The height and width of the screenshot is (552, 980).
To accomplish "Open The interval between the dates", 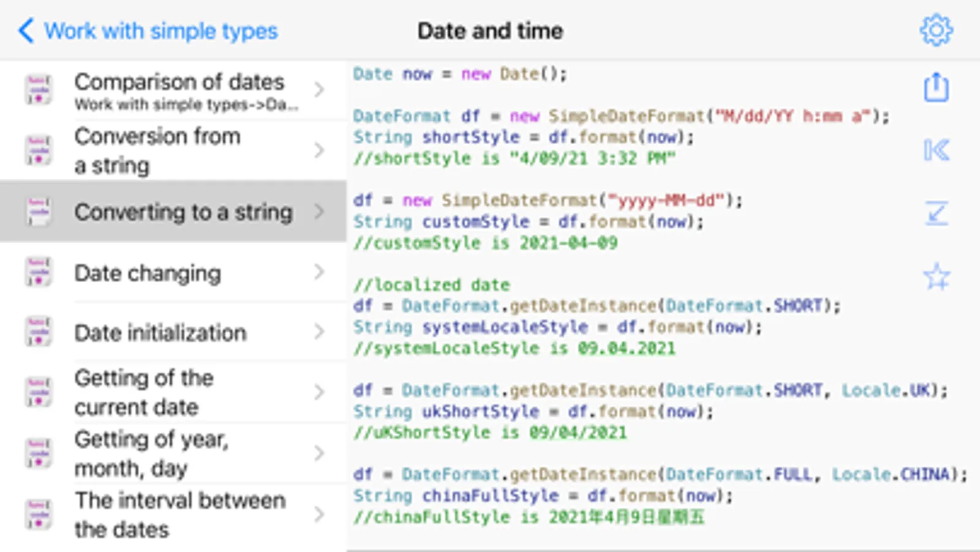I will (x=180, y=515).
